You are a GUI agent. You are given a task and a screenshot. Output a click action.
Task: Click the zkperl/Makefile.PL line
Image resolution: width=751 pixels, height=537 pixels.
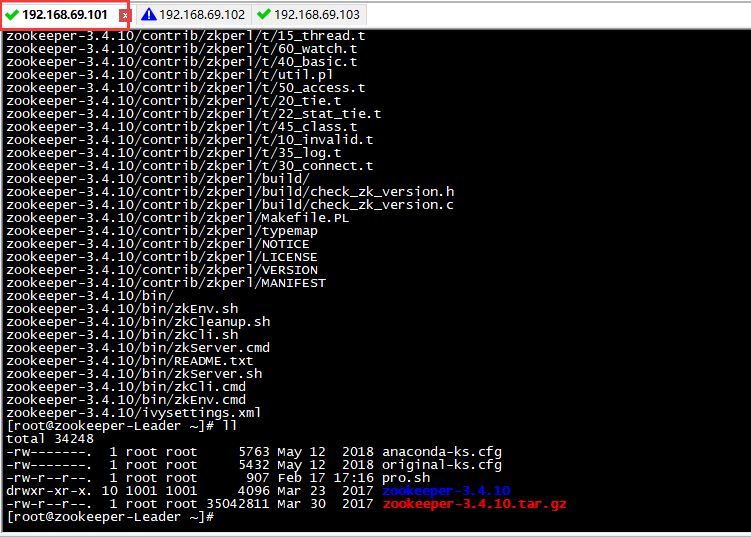coord(178,218)
